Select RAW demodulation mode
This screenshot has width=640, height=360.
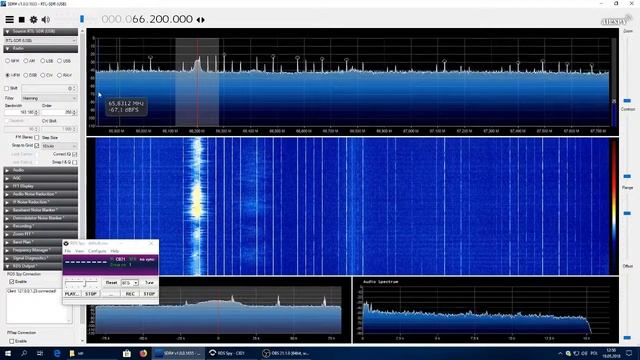pyautogui.click(x=64, y=75)
